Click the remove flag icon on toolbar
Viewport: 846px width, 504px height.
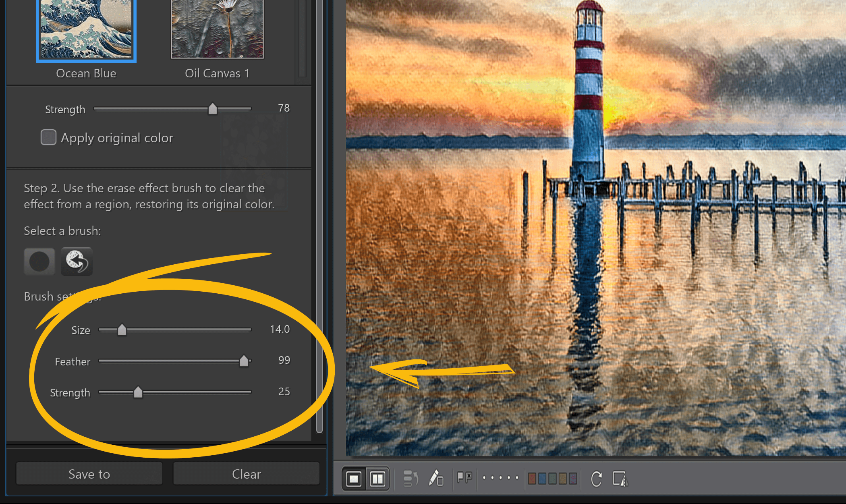pos(469,477)
